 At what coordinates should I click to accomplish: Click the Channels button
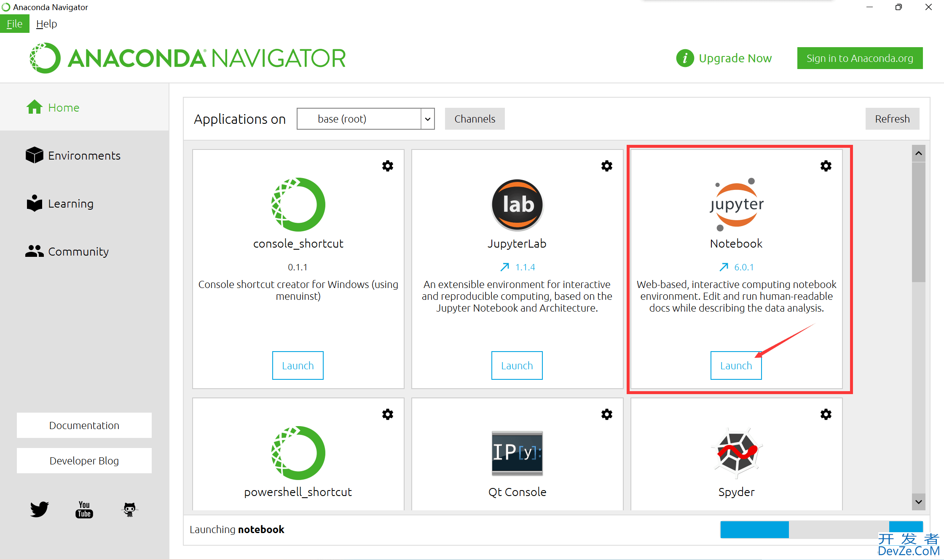pyautogui.click(x=475, y=119)
